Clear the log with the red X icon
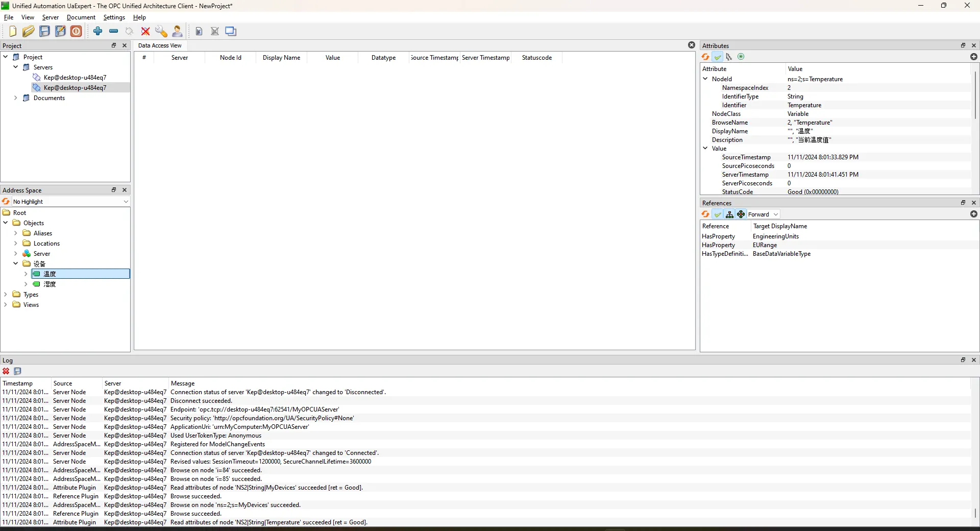This screenshot has height=531, width=980. [x=6, y=372]
